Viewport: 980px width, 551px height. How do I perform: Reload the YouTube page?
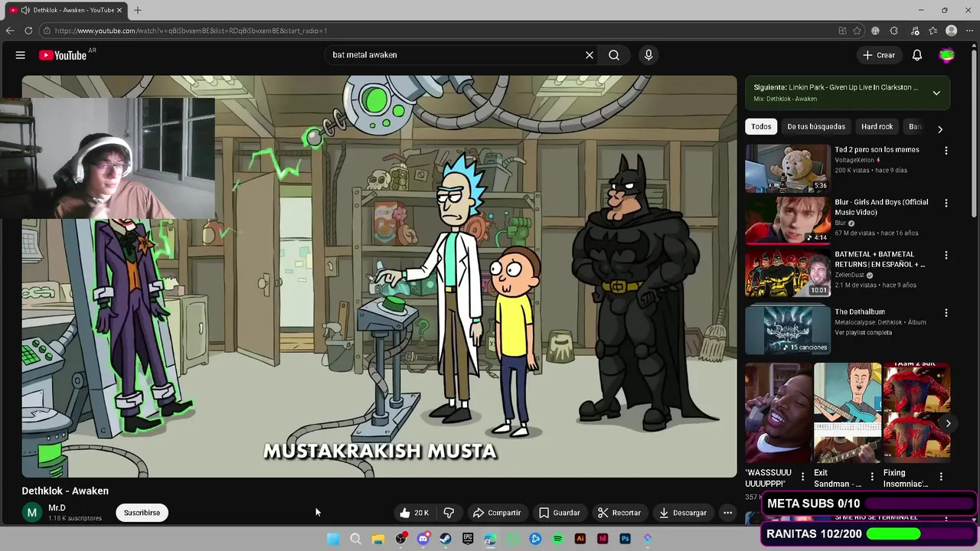(x=28, y=31)
